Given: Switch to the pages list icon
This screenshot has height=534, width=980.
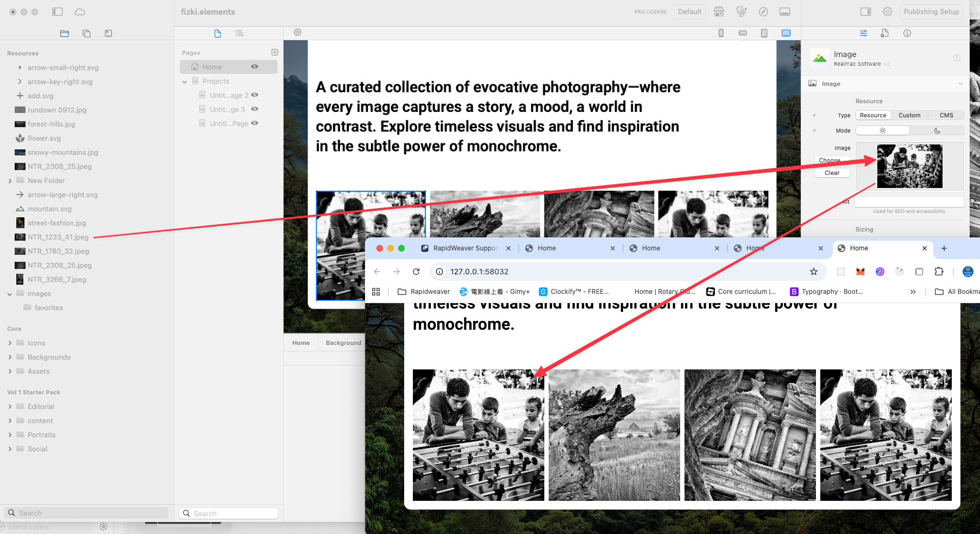Looking at the screenshot, I should tap(218, 33).
